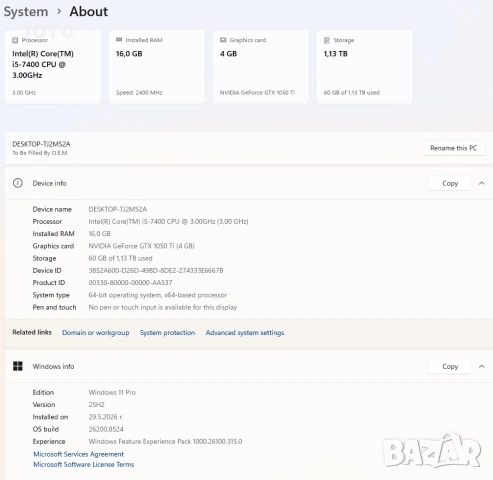Click the Rename this PC button
493x480 pixels.
(453, 148)
